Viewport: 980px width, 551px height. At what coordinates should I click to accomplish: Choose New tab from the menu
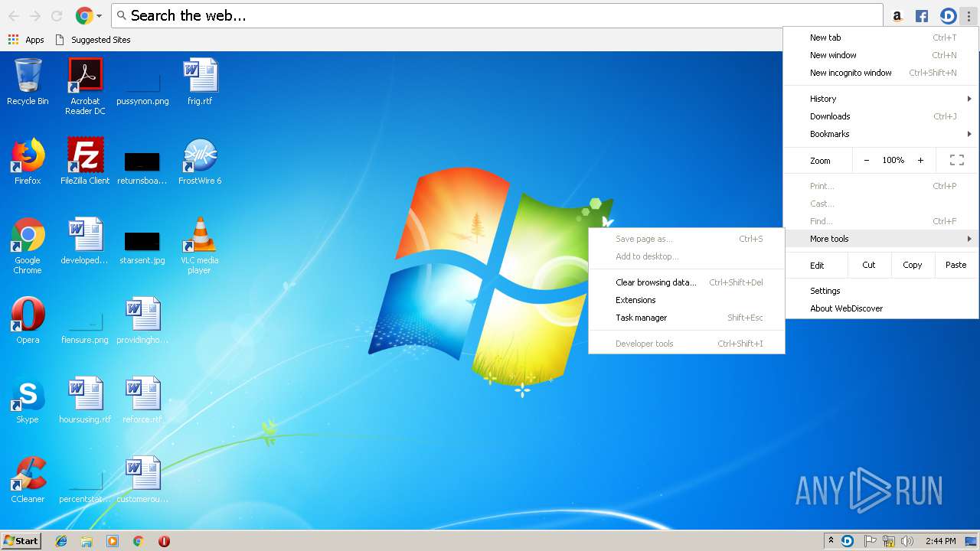click(x=881, y=37)
